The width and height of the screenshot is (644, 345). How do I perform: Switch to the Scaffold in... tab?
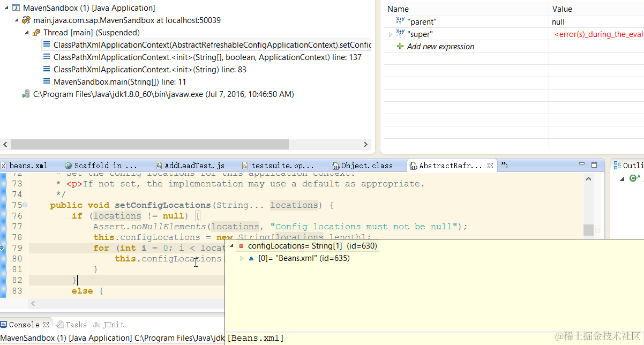101,166
